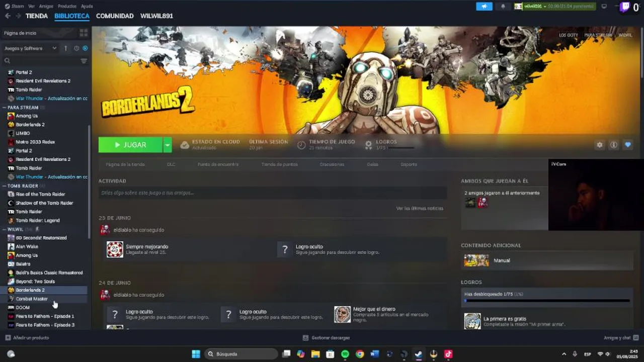Open the notifications bell icon
Image resolution: width=644 pixels, height=362 pixels.
[503, 7]
